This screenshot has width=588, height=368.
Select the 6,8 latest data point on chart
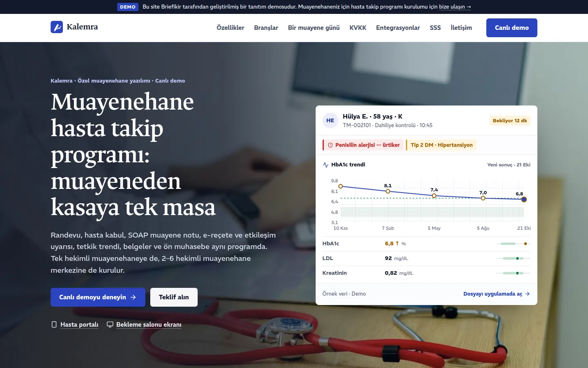coord(524,200)
